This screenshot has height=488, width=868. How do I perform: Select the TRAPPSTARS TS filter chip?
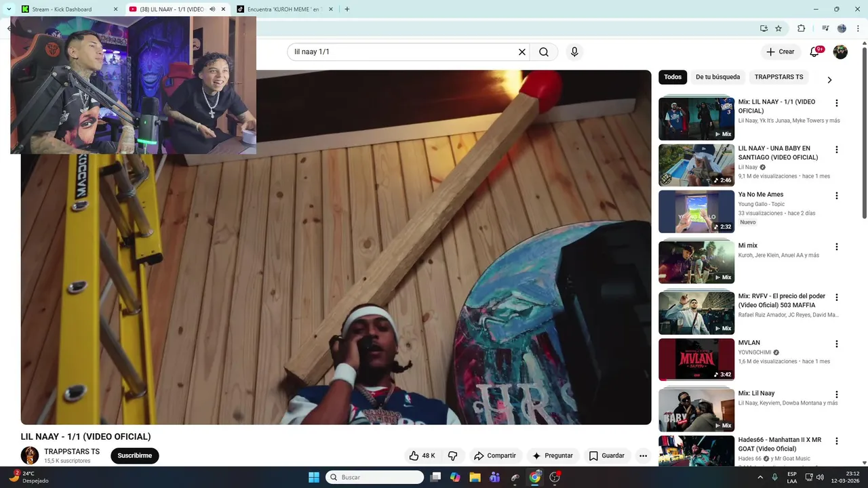[778, 77]
